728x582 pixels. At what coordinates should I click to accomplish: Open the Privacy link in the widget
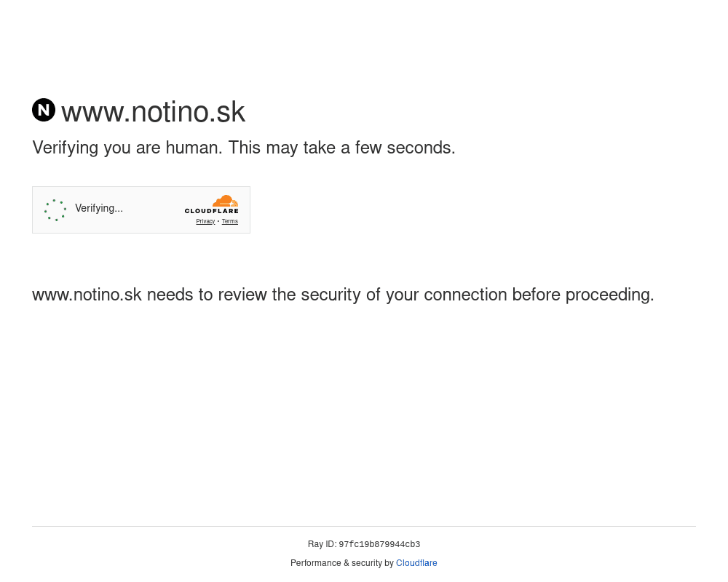205,222
